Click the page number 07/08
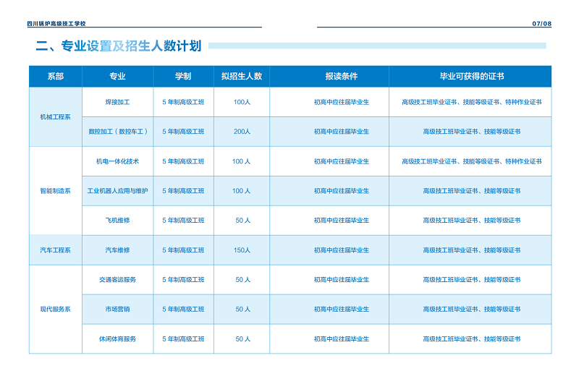579x392 pixels. (541, 24)
